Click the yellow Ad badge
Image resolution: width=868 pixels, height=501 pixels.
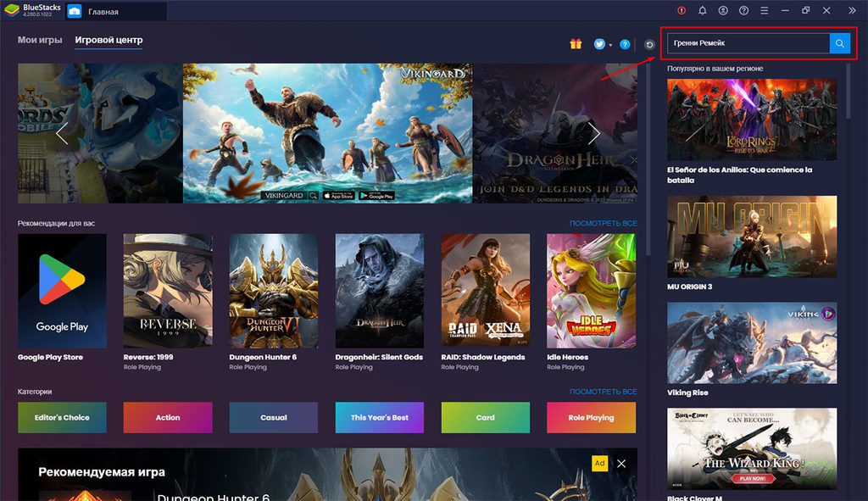click(x=599, y=464)
